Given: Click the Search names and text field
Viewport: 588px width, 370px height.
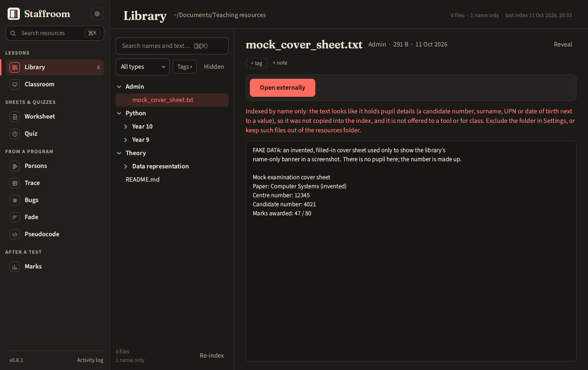Looking at the screenshot, I should (172, 46).
